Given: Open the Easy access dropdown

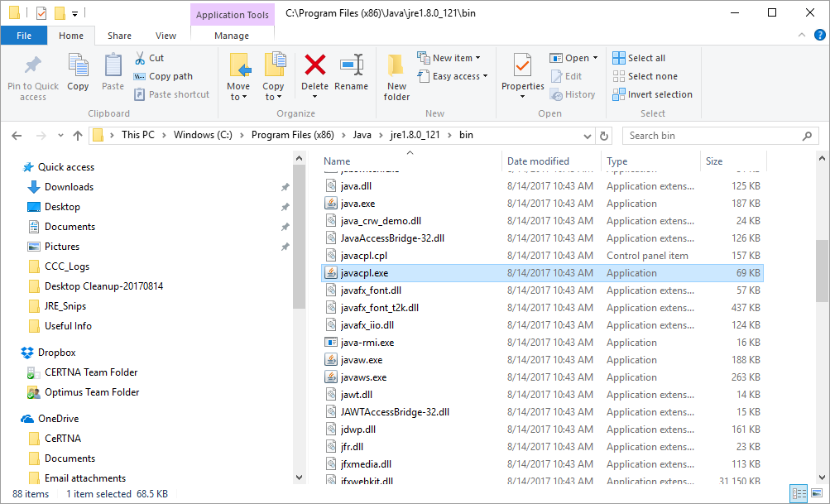Looking at the screenshot, I should pos(460,76).
